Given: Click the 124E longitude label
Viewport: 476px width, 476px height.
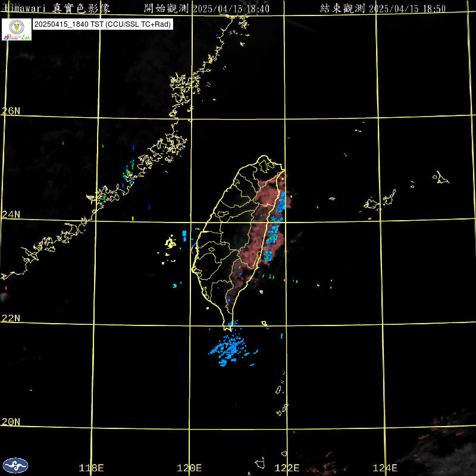Looking at the screenshot, I should 385,468.
